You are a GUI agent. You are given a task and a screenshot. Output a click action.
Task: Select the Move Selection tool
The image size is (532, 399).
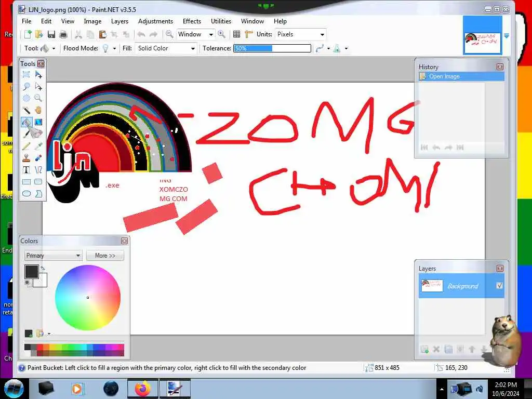(x=38, y=87)
